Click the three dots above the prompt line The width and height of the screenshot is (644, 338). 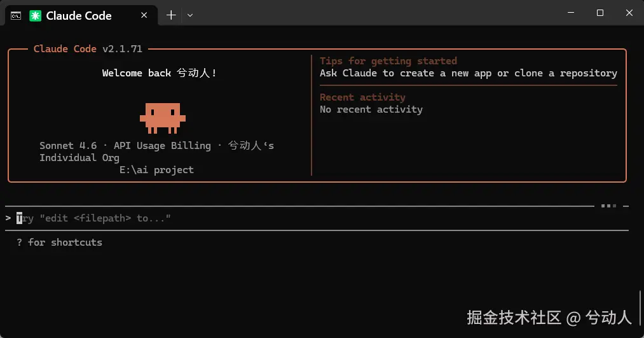click(608, 206)
